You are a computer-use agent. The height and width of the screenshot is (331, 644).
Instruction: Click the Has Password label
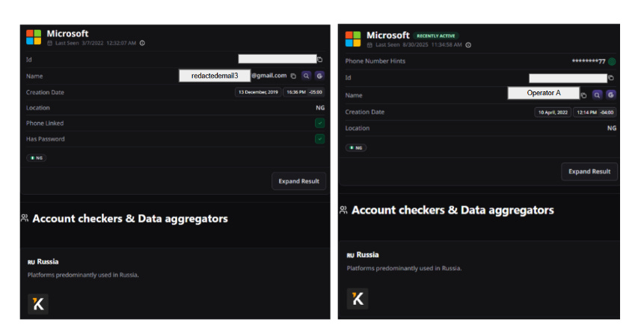45,139
